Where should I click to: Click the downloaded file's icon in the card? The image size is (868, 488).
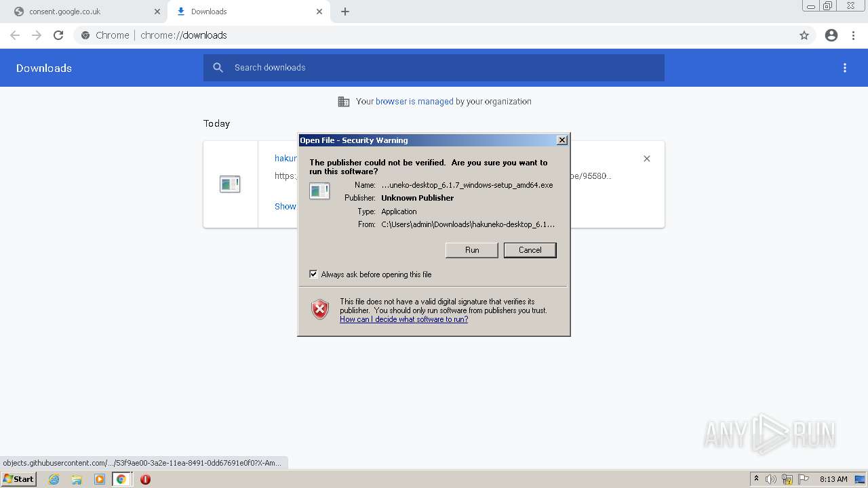click(x=230, y=184)
